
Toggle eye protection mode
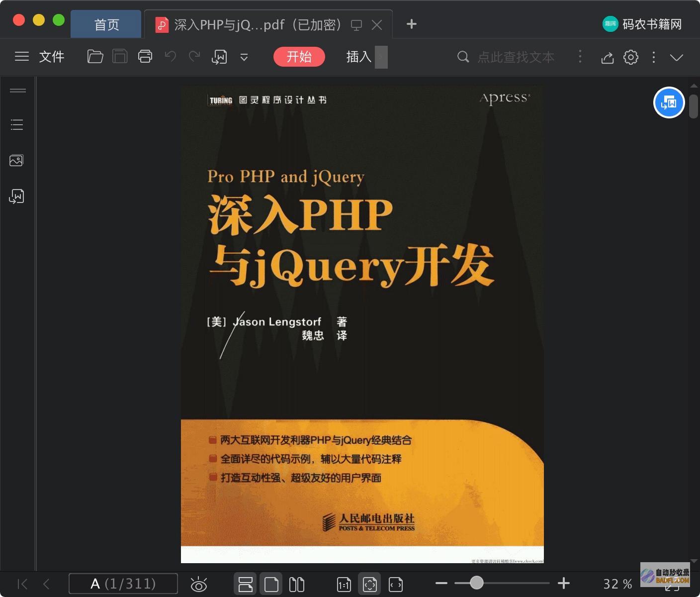[x=199, y=584]
